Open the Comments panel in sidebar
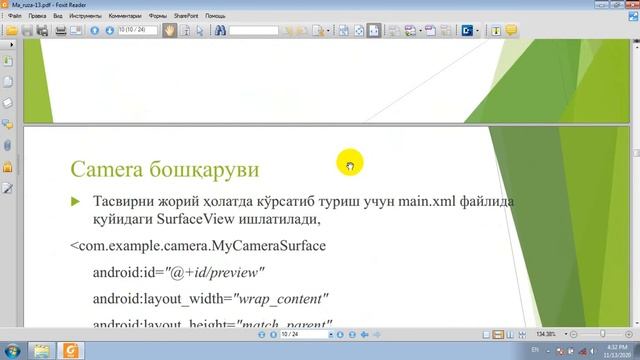Screen dimensions: 640x360 [7, 124]
